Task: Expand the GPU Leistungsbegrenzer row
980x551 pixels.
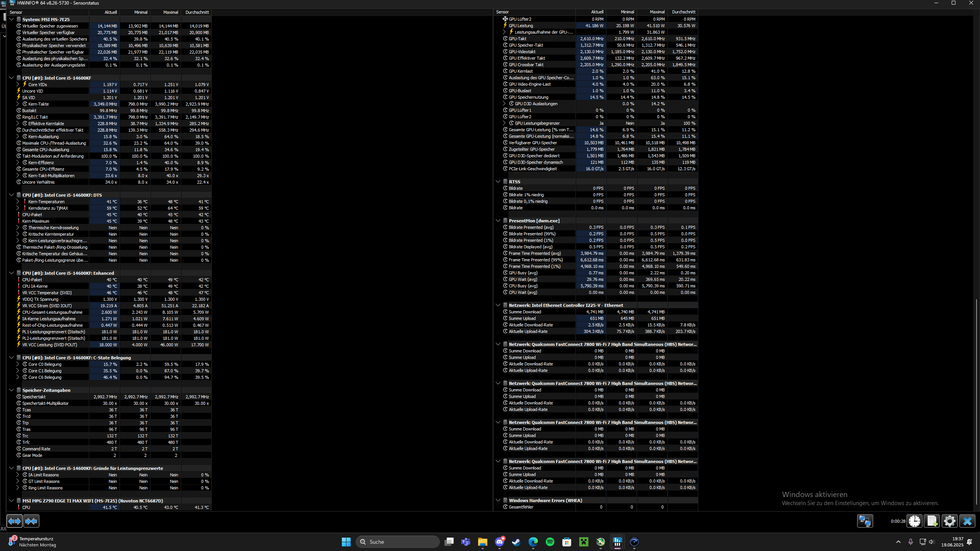Action: (504, 123)
